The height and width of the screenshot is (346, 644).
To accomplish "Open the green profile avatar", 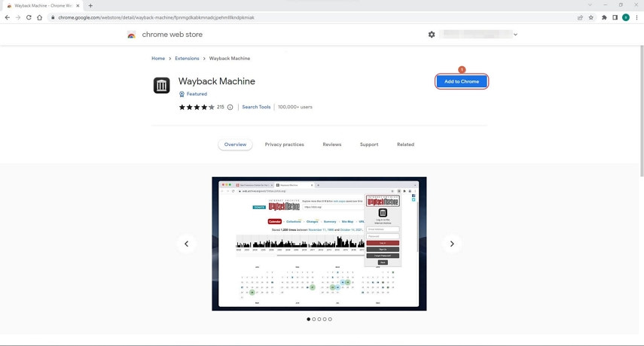I will pos(625,17).
